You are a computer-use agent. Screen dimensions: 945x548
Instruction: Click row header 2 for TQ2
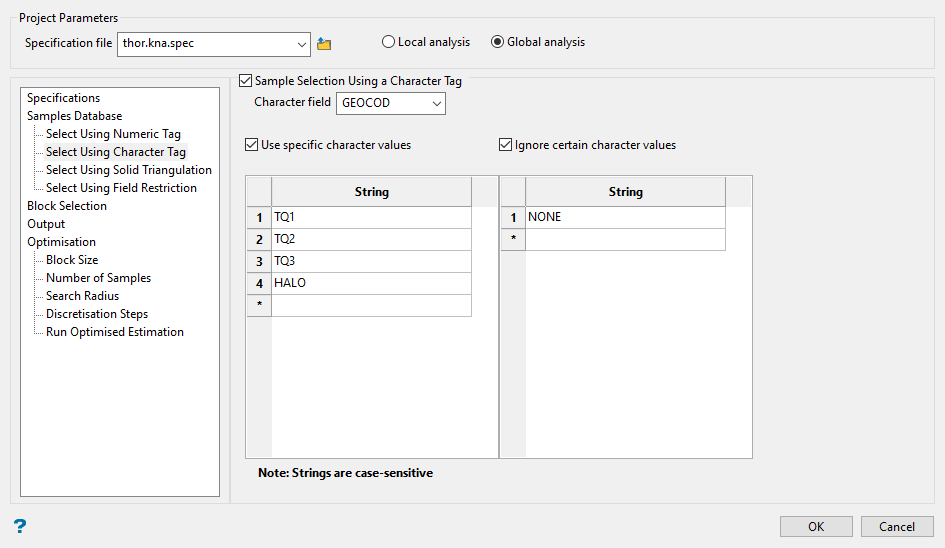click(x=259, y=240)
